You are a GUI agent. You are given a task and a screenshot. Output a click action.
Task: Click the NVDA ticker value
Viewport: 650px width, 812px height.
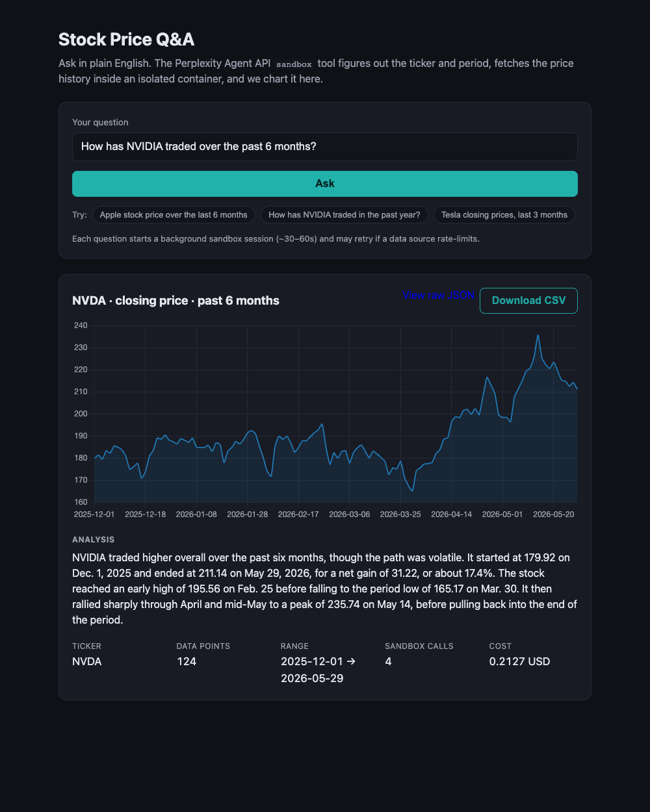87,662
